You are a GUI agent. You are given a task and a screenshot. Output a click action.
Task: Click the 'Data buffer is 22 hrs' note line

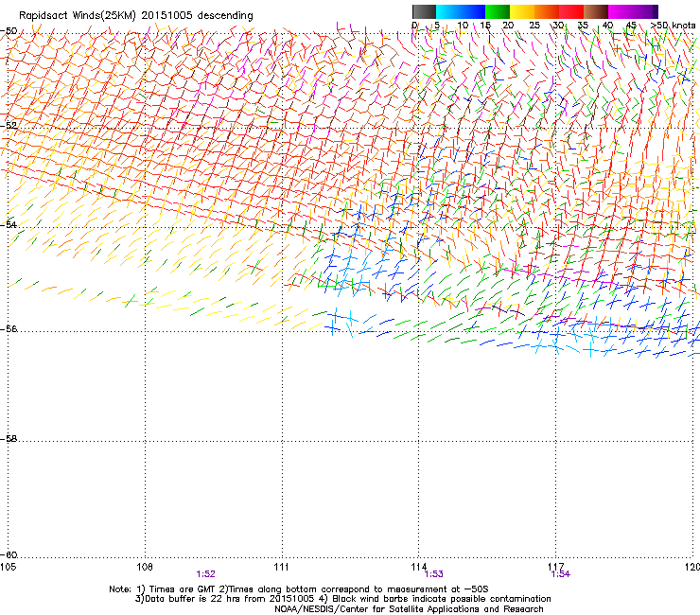click(342, 599)
